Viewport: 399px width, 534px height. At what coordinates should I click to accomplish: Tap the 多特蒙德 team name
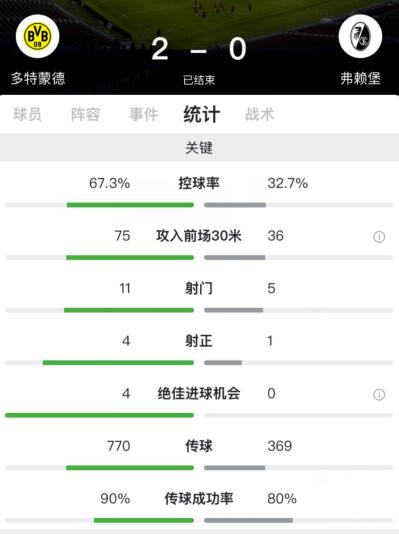point(38,78)
